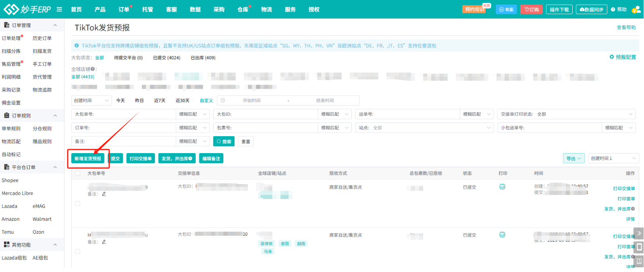The width and height of the screenshot is (644, 272).
Task: Open the 创建时间 time-type dropdown
Action: click(91, 101)
